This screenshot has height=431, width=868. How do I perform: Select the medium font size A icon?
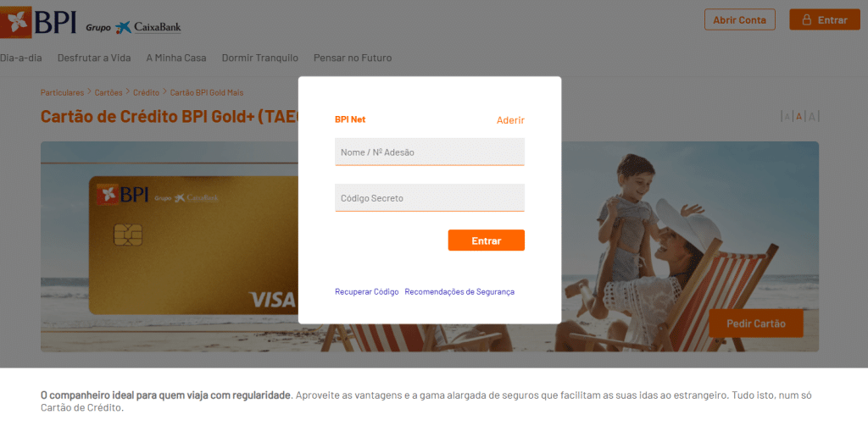coord(798,117)
